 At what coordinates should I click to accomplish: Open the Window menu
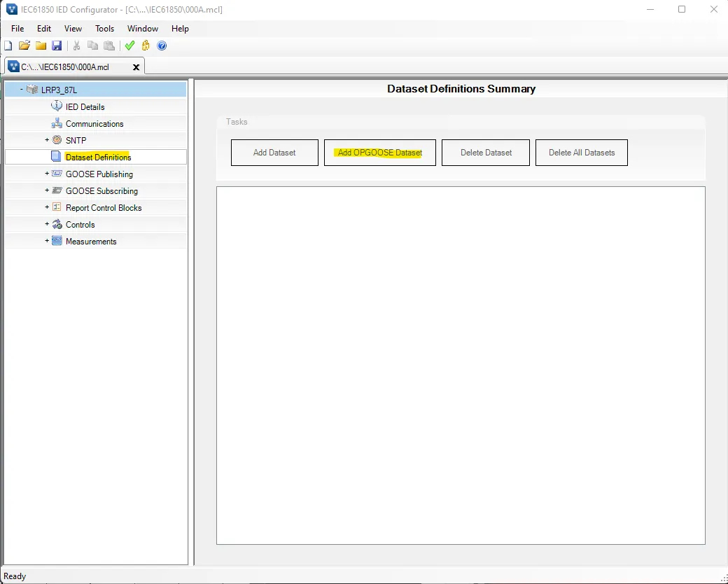[x=143, y=28]
